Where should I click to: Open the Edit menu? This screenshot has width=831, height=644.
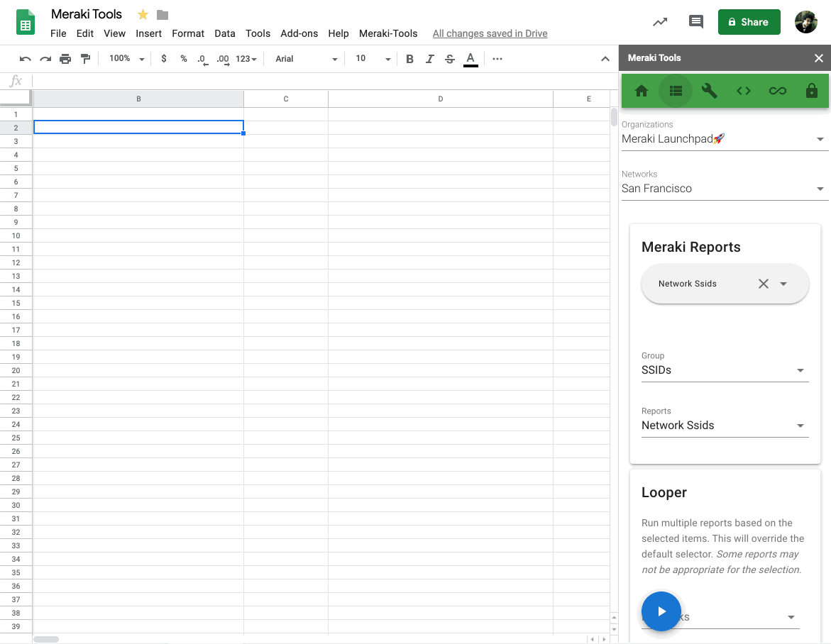[x=84, y=33]
